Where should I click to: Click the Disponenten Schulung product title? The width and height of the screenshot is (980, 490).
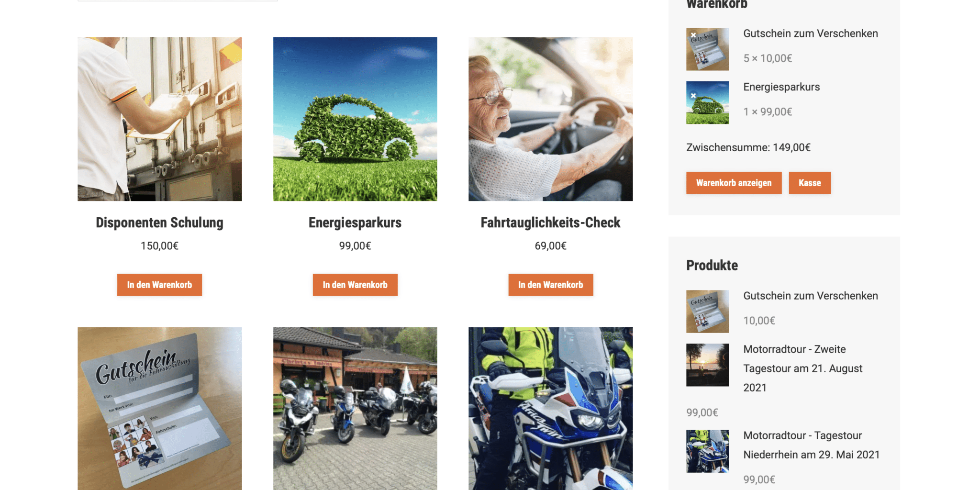click(x=159, y=223)
